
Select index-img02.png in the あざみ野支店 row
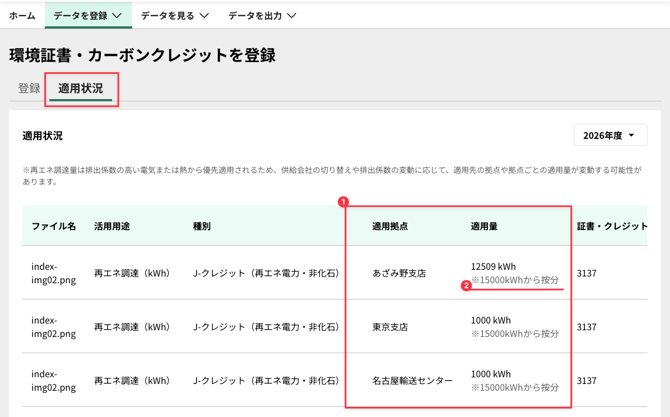coord(53,273)
